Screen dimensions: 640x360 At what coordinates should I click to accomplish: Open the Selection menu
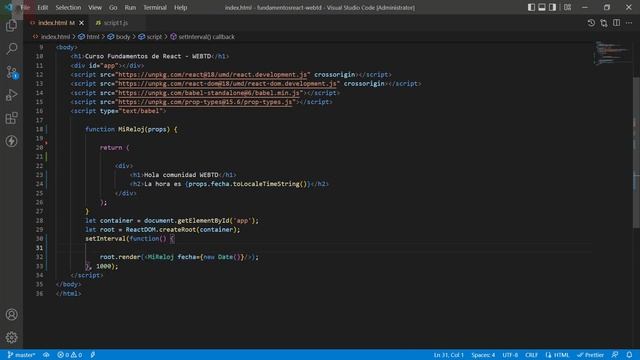tap(68, 7)
